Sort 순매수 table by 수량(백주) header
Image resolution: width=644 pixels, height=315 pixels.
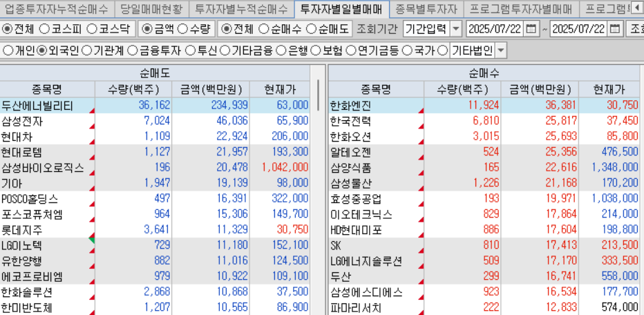[462, 89]
